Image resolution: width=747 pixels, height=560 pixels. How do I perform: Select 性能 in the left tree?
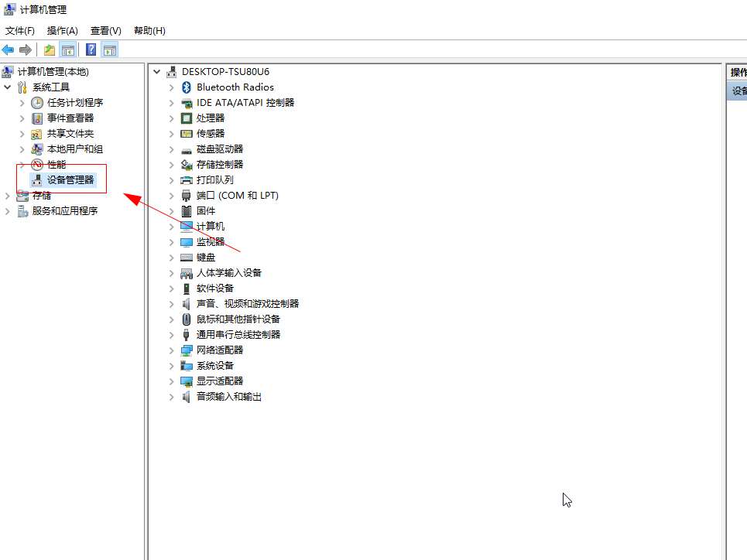click(57, 165)
